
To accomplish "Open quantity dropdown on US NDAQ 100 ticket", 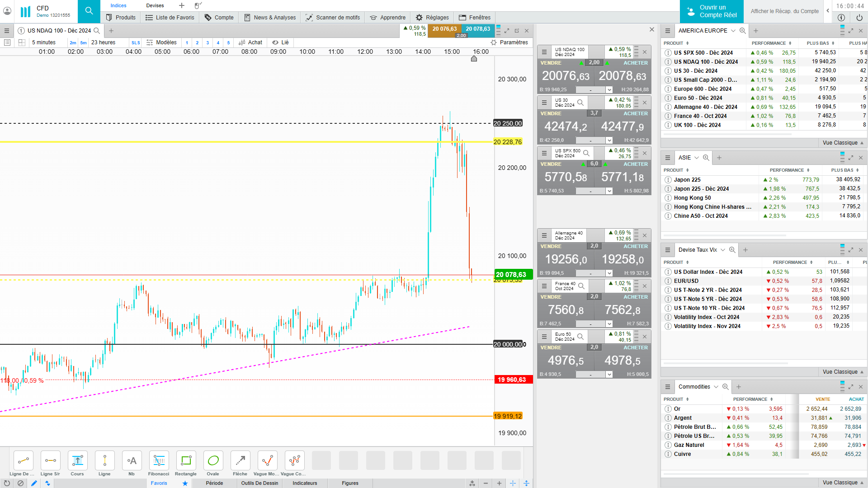I will [609, 90].
